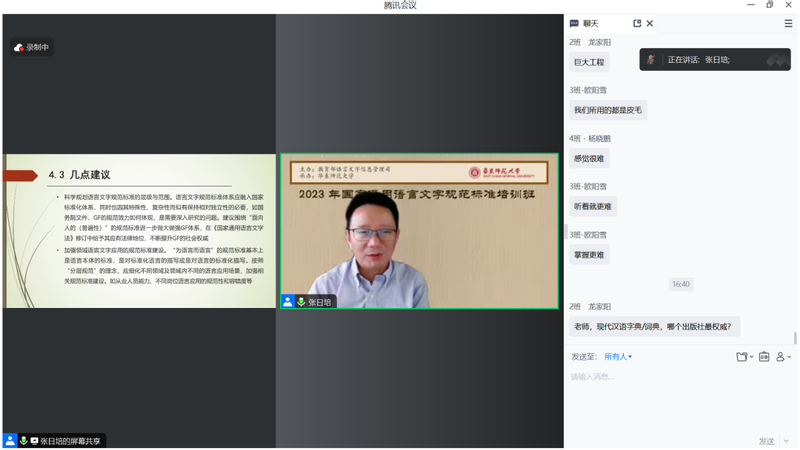This screenshot has height=450, width=800.
Task: Pop out the chat panel into separate window
Action: (637, 23)
